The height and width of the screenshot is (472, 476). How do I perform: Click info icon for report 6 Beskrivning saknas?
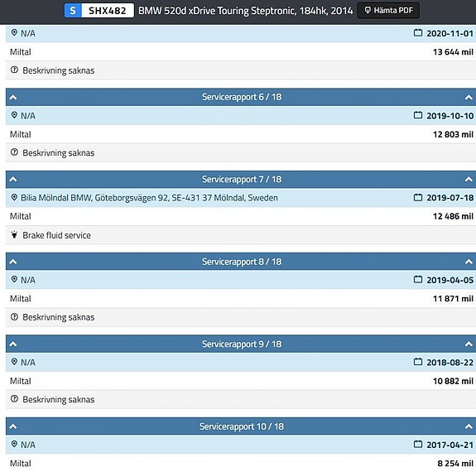(14, 152)
